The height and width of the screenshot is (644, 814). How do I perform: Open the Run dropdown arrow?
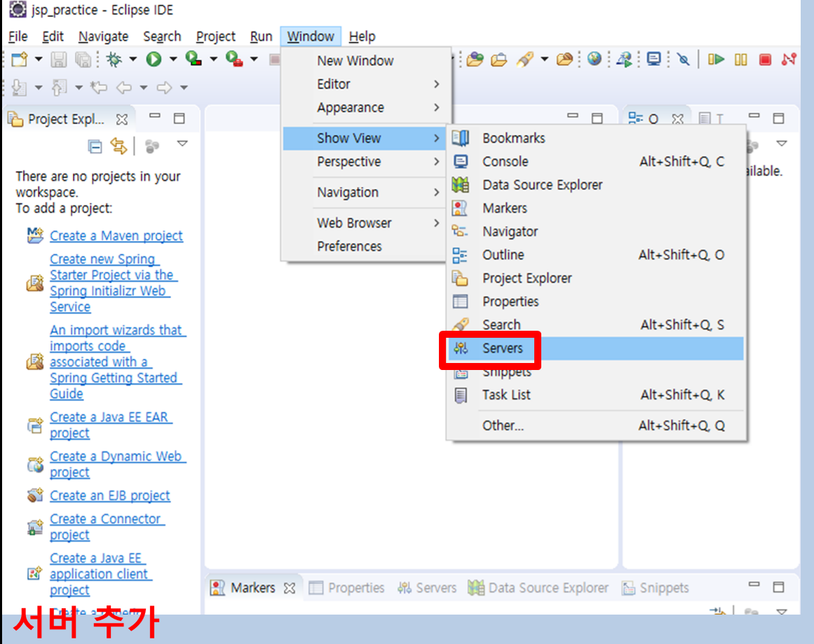(173, 59)
